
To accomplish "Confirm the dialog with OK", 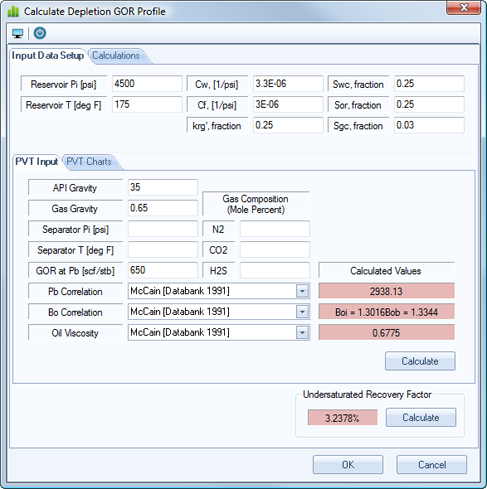I will coord(348,465).
